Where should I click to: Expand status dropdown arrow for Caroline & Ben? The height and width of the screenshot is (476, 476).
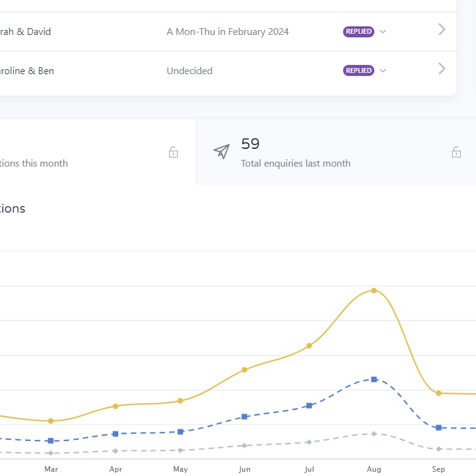pyautogui.click(x=383, y=71)
